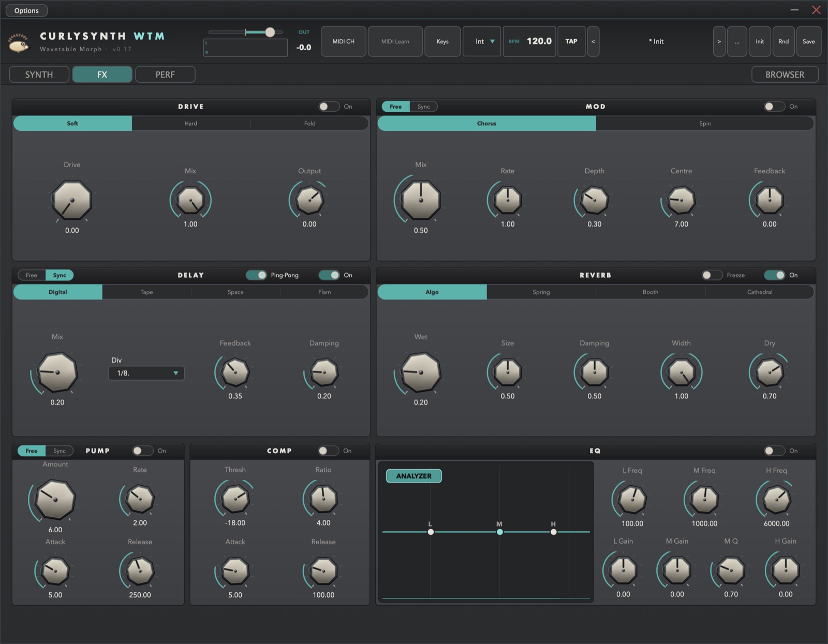
Task: Open the Options menu
Action: (x=26, y=10)
